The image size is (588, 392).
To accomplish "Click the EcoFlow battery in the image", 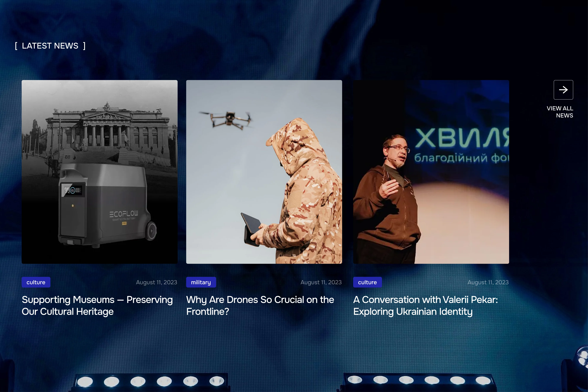I will [x=108, y=208].
